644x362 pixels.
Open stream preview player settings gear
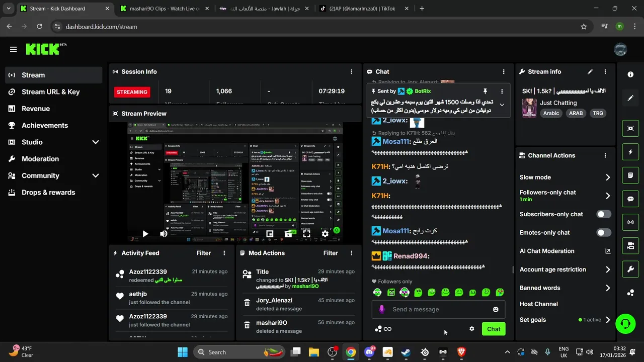pos(325,234)
